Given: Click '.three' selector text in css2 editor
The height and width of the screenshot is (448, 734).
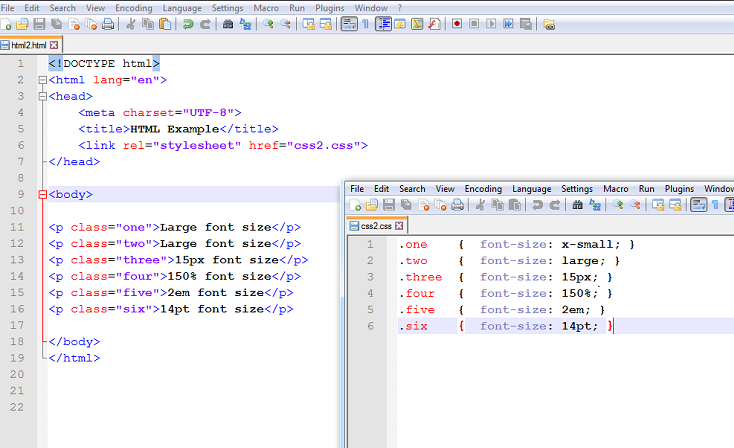Looking at the screenshot, I should tap(420, 277).
